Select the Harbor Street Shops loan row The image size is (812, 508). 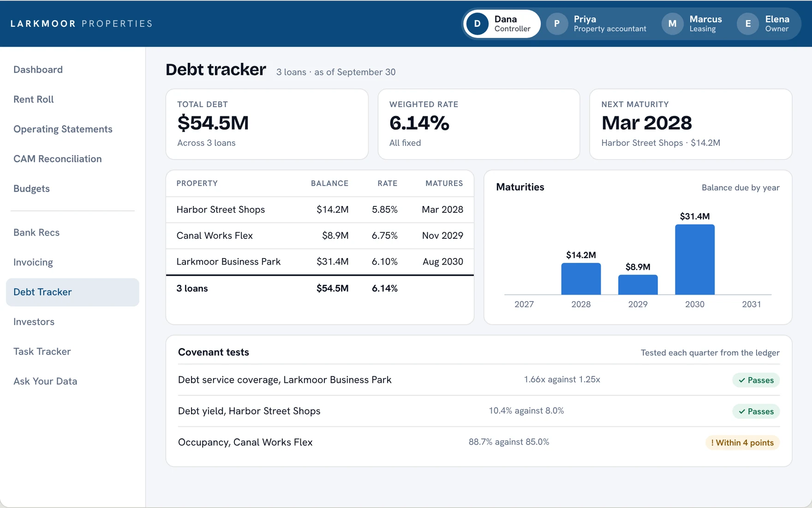pos(320,210)
